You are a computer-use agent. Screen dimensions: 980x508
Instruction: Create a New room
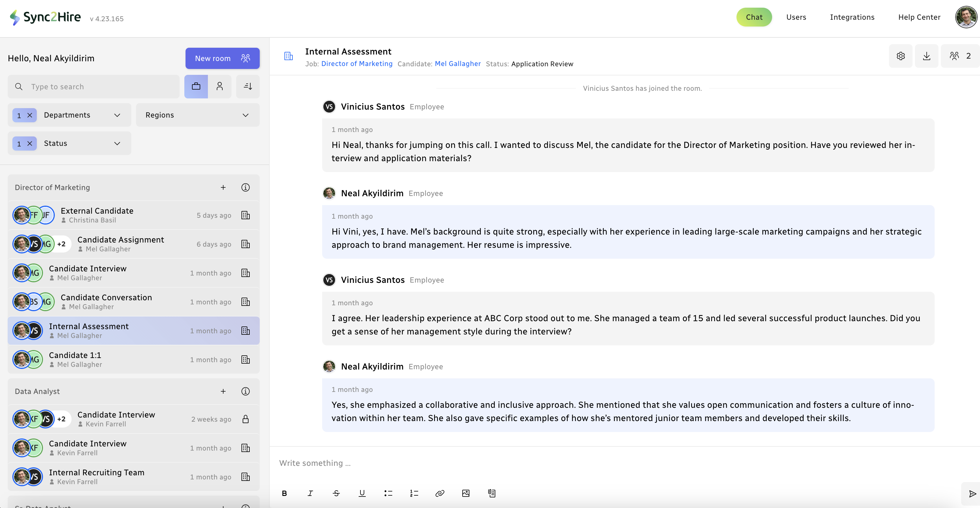(222, 58)
